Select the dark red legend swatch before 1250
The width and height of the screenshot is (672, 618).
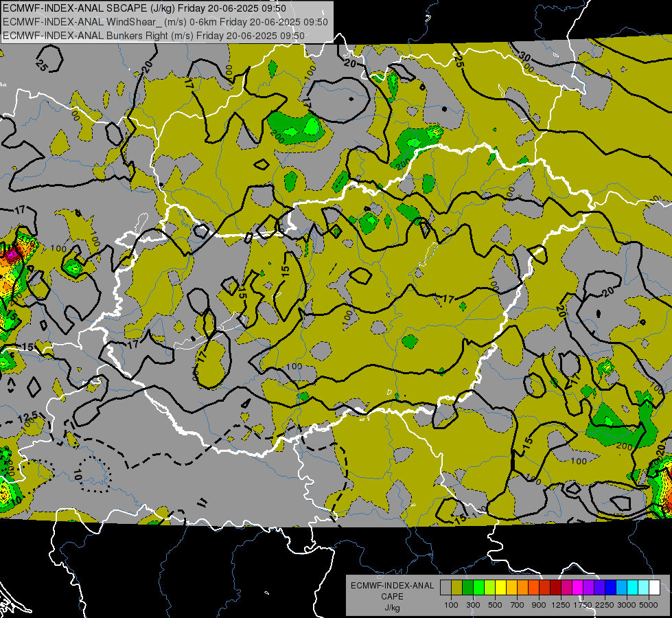555,588
